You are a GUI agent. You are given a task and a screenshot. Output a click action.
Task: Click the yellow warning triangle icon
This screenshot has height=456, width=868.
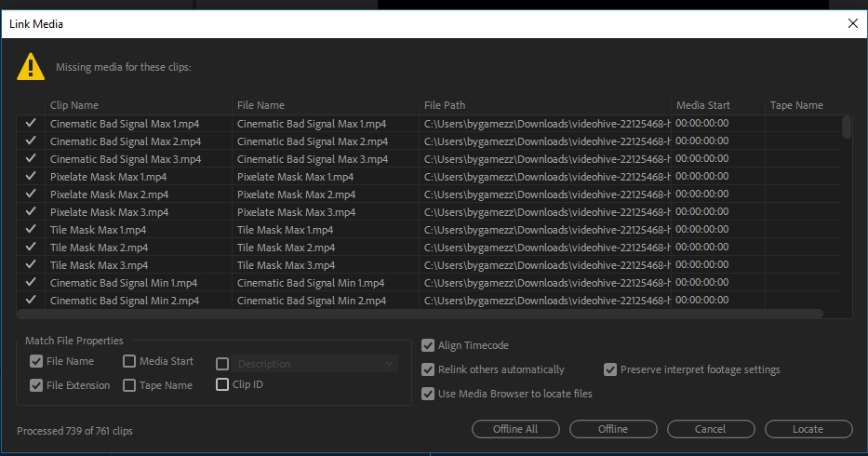31,66
